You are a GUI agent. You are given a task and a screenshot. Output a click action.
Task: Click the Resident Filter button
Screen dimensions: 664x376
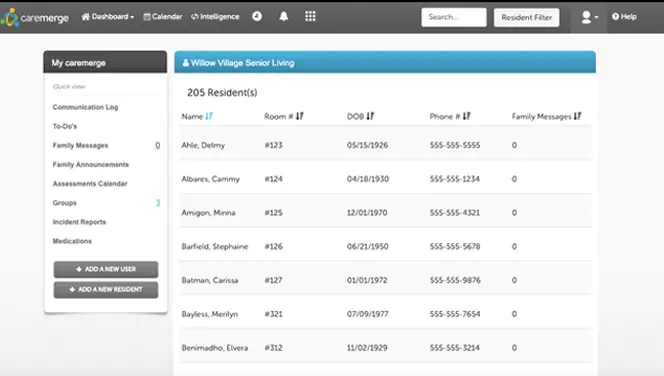526,17
